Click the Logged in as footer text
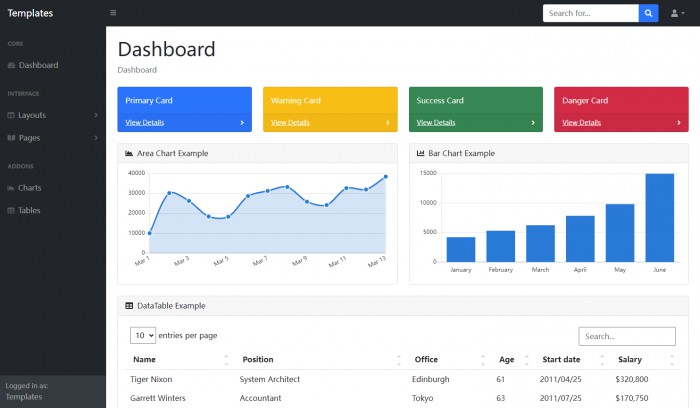 coord(27,386)
